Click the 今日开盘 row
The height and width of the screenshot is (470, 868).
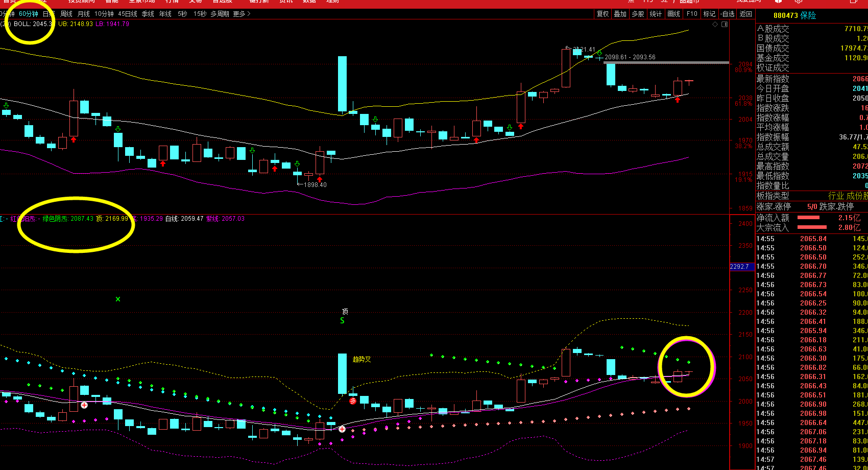pos(812,88)
